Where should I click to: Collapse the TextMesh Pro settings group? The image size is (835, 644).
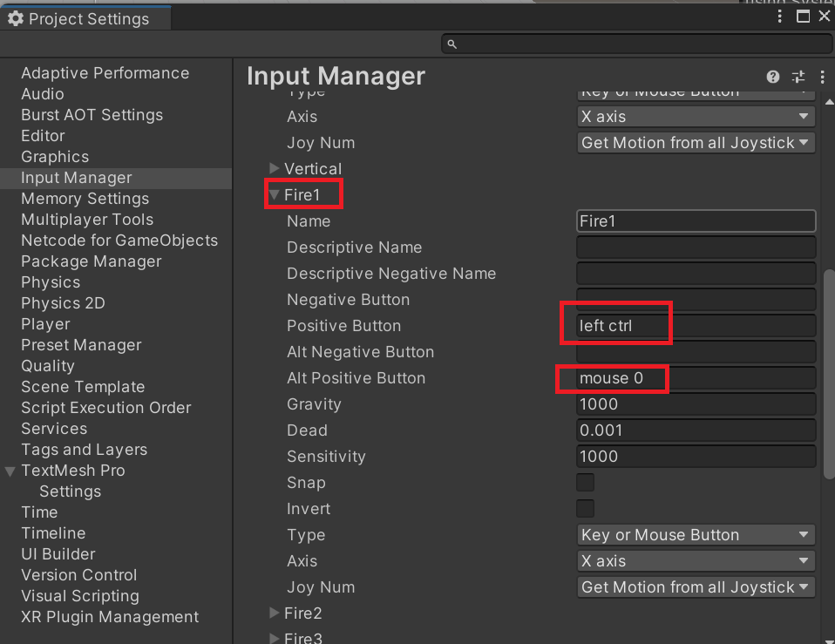(x=10, y=471)
